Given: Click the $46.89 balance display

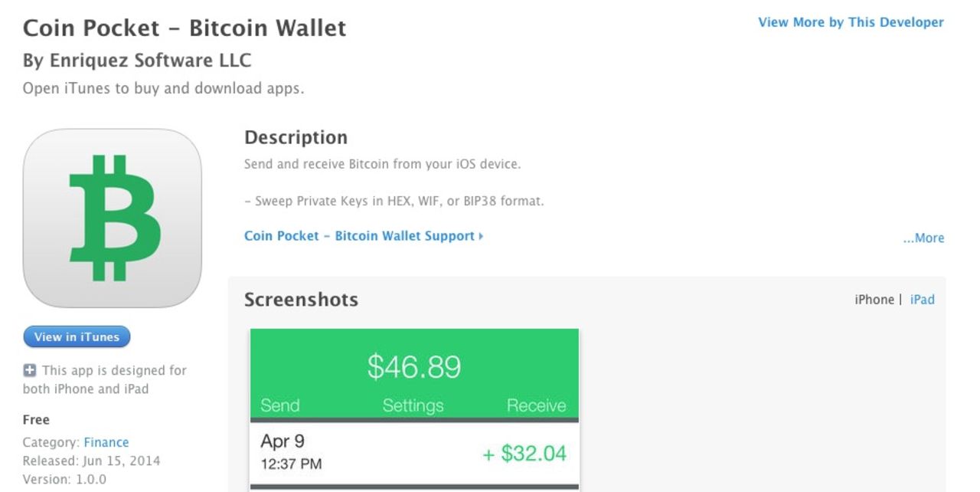Looking at the screenshot, I should (x=414, y=366).
